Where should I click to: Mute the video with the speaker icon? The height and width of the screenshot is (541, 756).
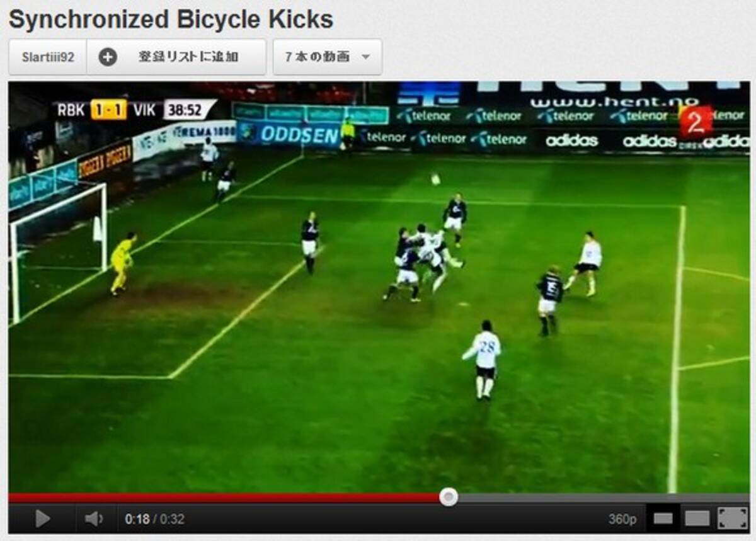click(x=93, y=519)
